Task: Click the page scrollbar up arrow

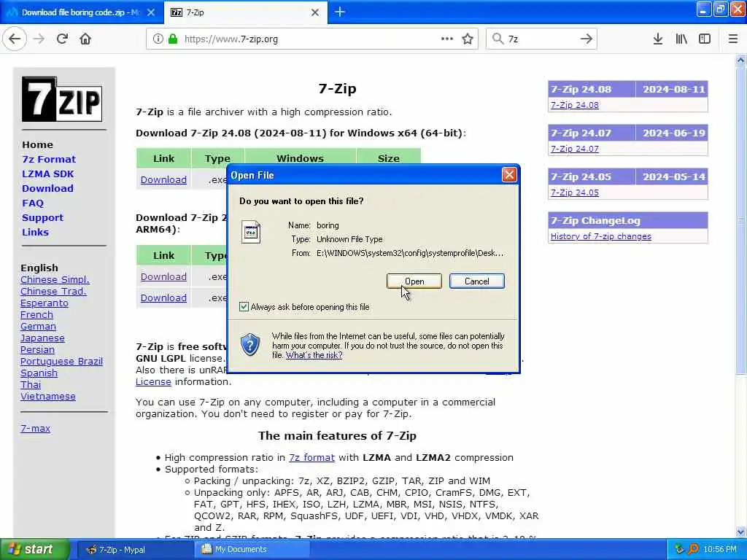Action: pyautogui.click(x=740, y=61)
